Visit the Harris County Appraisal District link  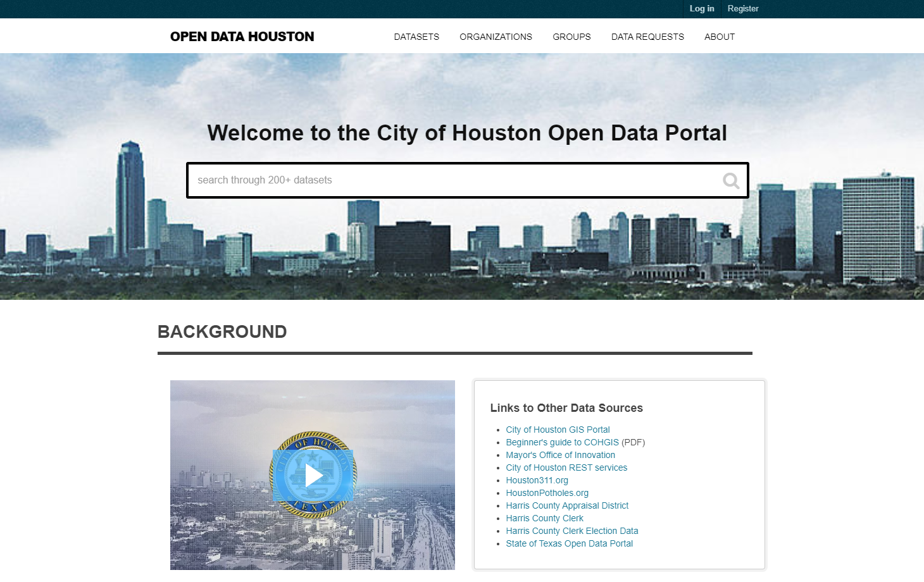pyautogui.click(x=567, y=505)
